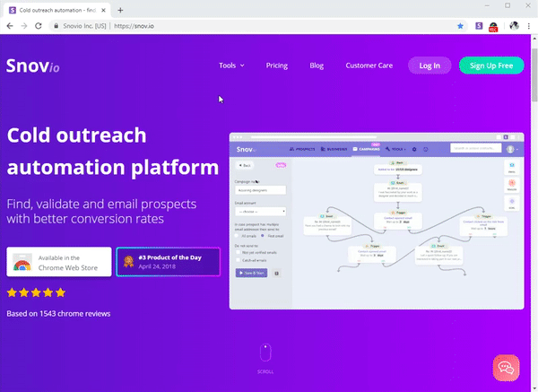Screen dimensions: 538x392
Task: Click the "Based on 1543 chrome reviews" text
Action: pos(58,314)
